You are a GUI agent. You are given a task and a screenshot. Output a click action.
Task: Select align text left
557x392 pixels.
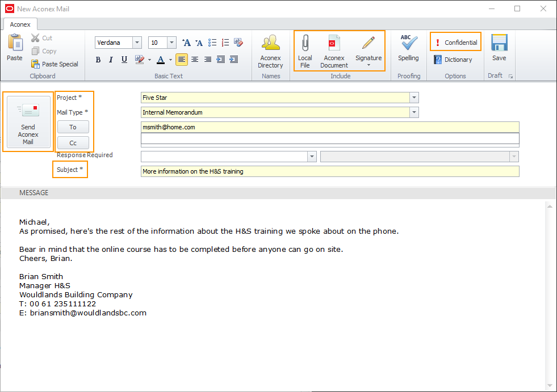[x=182, y=60]
